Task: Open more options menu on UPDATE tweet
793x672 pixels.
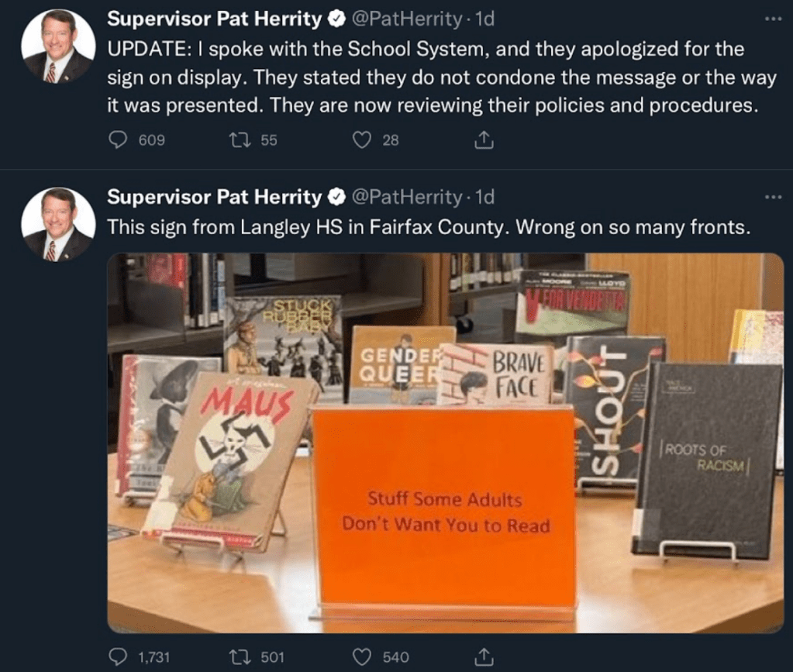Action: (x=773, y=19)
